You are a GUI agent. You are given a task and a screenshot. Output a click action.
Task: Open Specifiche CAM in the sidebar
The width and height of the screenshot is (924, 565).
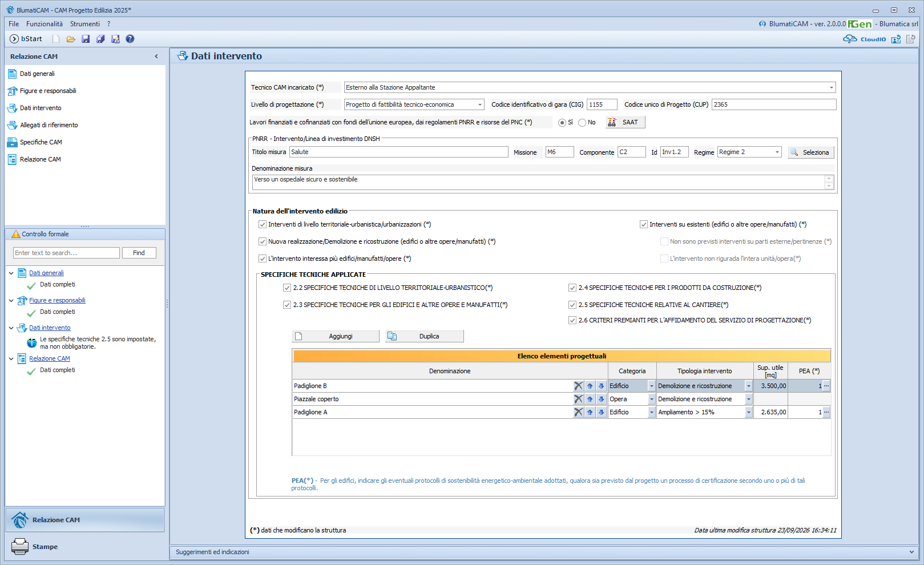[41, 142]
